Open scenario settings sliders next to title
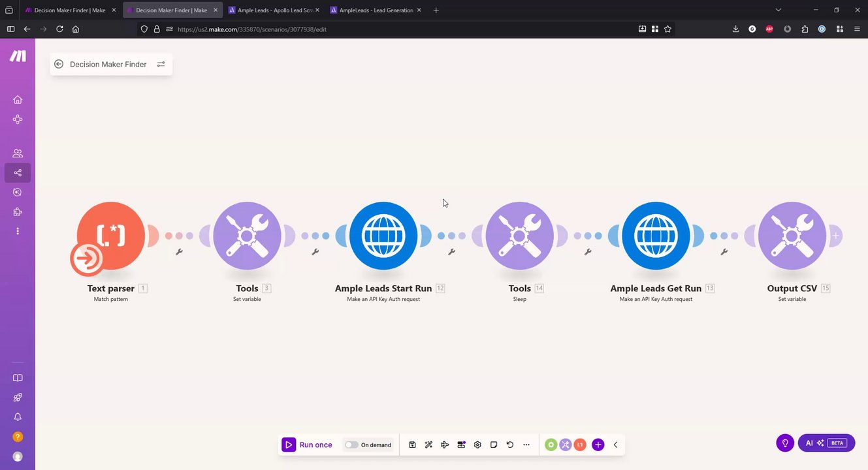The height and width of the screenshot is (470, 868). [161, 64]
